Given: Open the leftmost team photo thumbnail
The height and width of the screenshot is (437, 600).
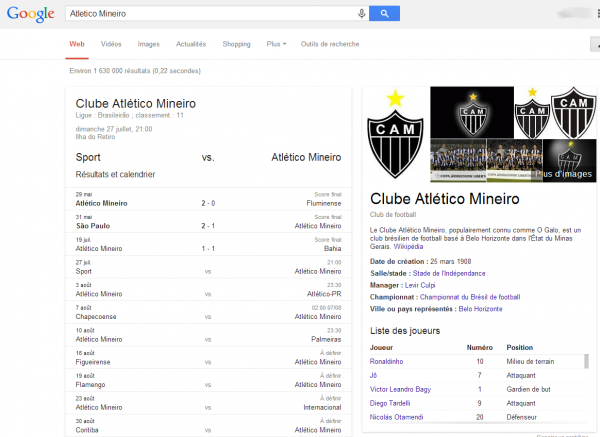Looking at the screenshot, I should tap(458, 161).
